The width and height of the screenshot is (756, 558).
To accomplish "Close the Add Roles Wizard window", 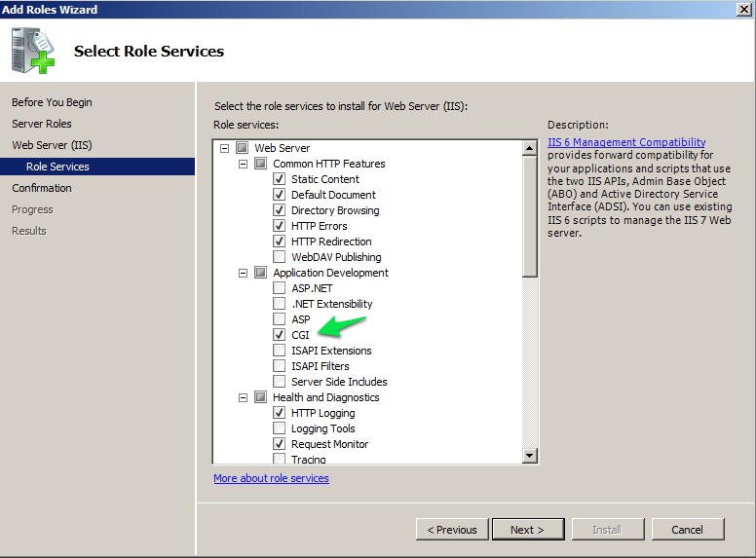I will (744, 9).
